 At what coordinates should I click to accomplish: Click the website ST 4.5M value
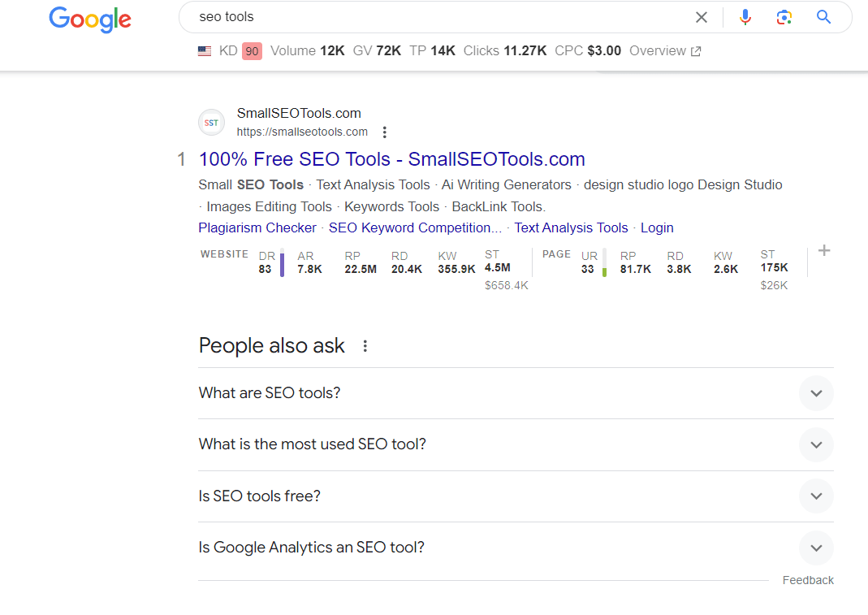pyautogui.click(x=498, y=267)
